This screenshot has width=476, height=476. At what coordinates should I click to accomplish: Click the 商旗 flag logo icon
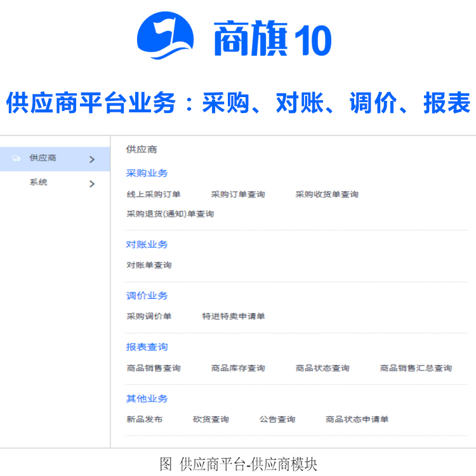point(165,38)
